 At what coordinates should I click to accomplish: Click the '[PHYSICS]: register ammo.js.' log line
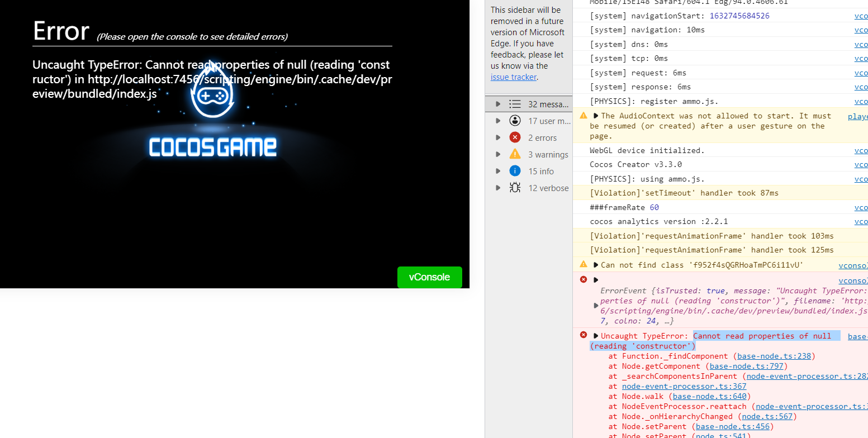tap(654, 102)
